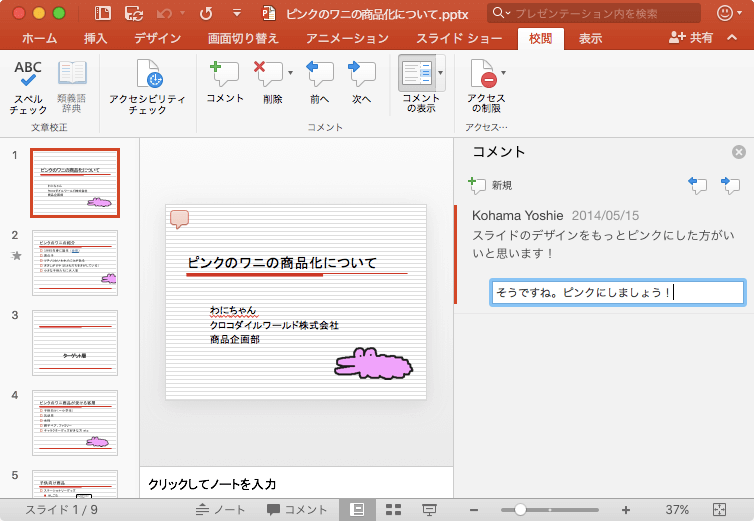The width and height of the screenshot is (754, 521).
Task: Click the sidebar toggle icon in title bar
Action: [102, 13]
